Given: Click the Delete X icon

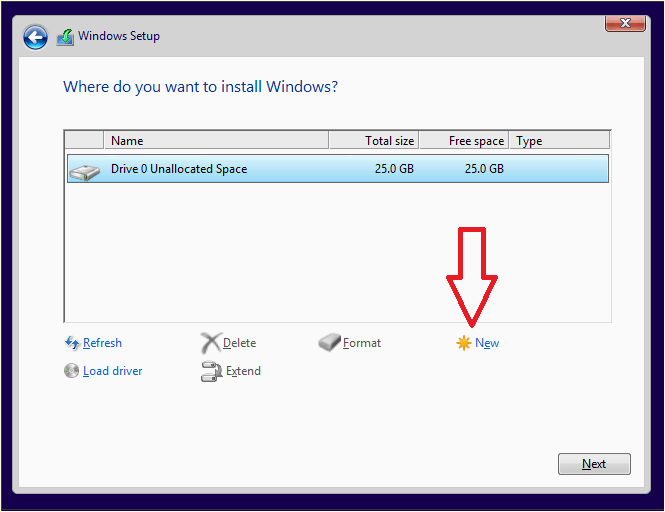Looking at the screenshot, I should (210, 343).
